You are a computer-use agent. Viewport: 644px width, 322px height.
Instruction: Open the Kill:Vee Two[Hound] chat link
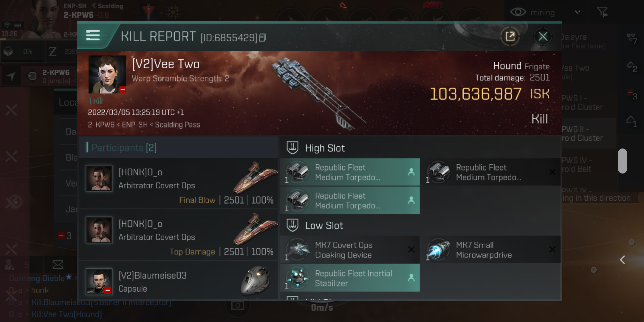tap(66, 314)
